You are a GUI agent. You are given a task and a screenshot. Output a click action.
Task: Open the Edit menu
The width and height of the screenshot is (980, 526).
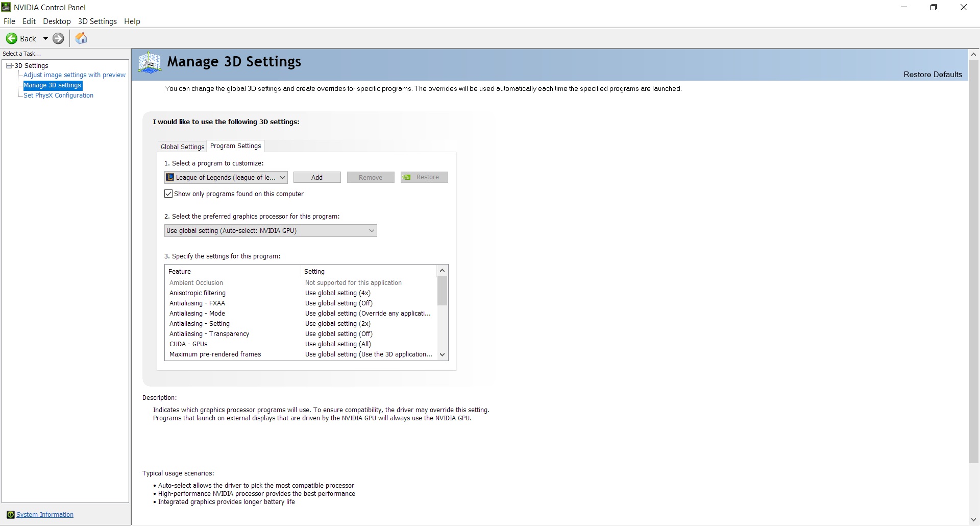tap(29, 21)
